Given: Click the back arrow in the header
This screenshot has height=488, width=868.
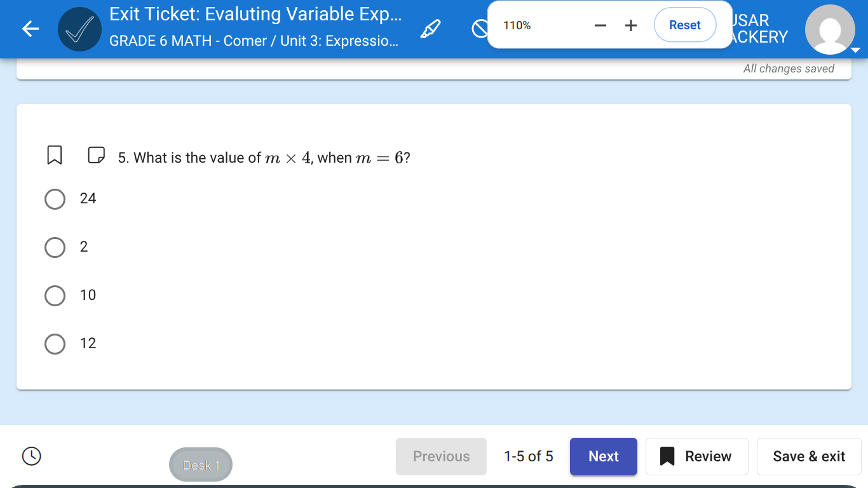Looking at the screenshot, I should click(x=30, y=29).
